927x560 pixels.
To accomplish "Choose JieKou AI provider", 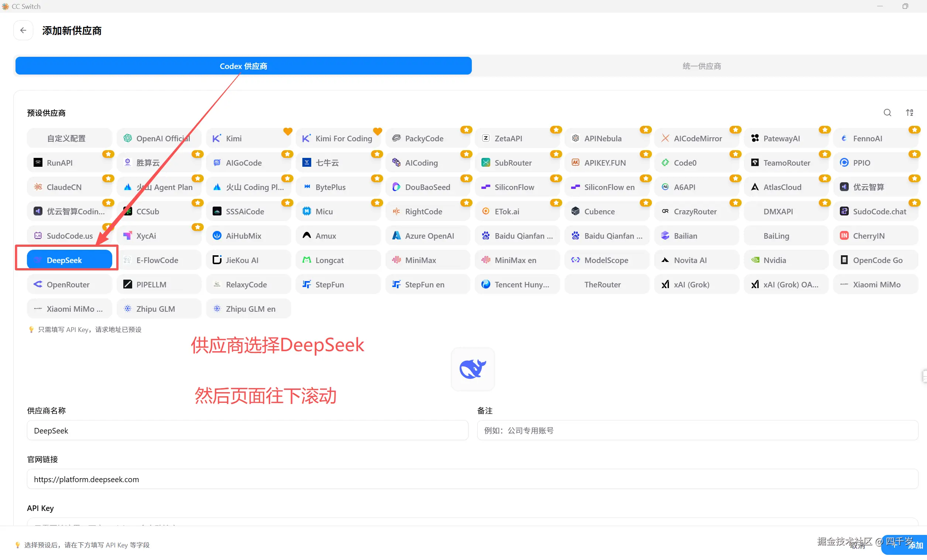I will pyautogui.click(x=249, y=260).
